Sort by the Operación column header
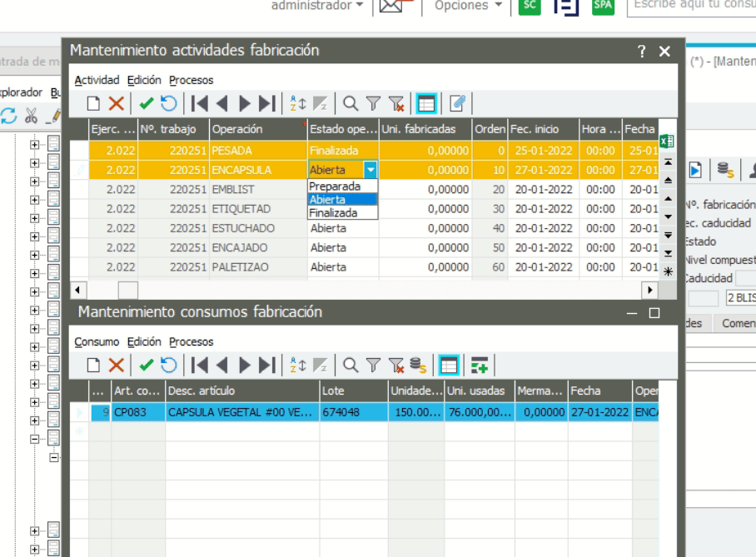The image size is (756, 557). coord(258,129)
